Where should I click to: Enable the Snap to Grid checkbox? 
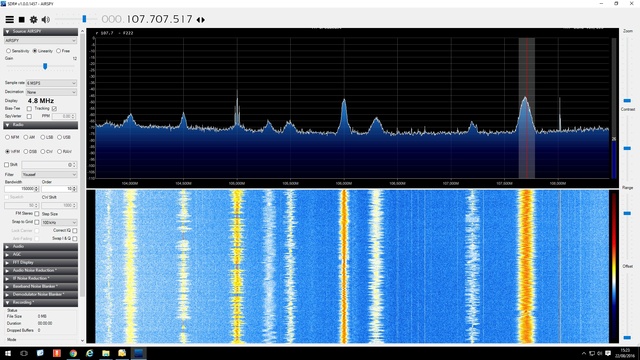[37, 222]
